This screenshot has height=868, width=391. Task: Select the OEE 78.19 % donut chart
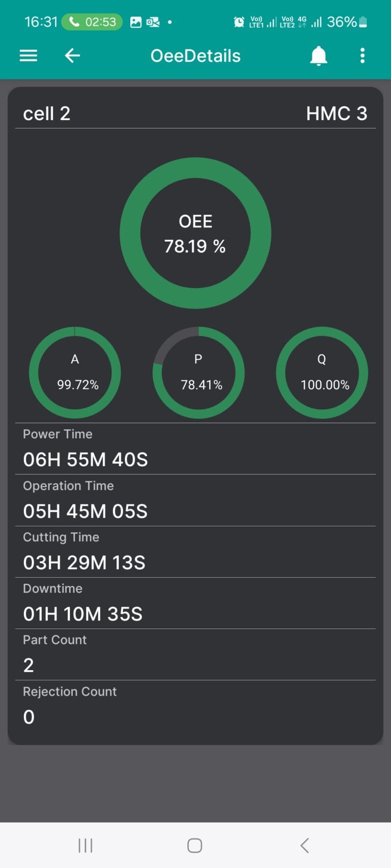click(x=195, y=233)
